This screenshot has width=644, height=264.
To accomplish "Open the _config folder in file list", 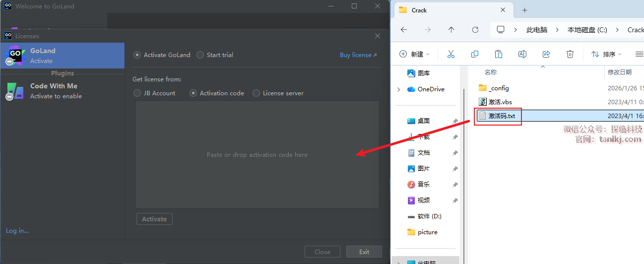I will pos(498,88).
